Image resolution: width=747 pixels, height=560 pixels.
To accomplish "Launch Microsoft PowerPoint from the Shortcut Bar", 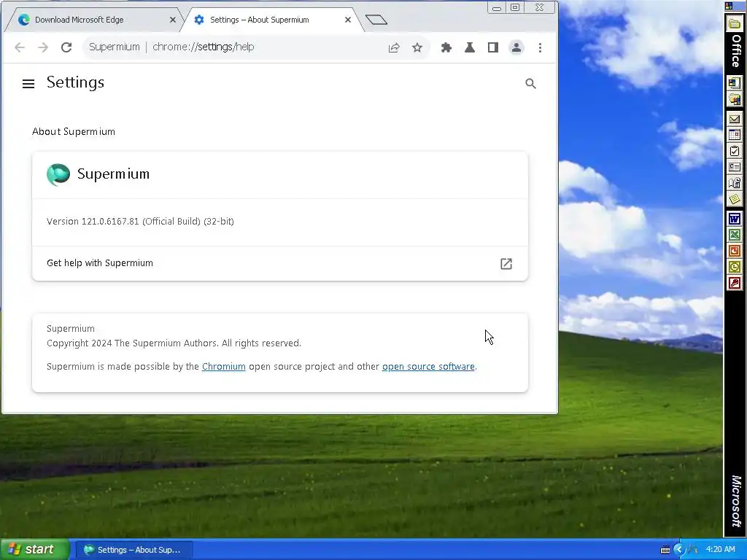I will (x=734, y=251).
